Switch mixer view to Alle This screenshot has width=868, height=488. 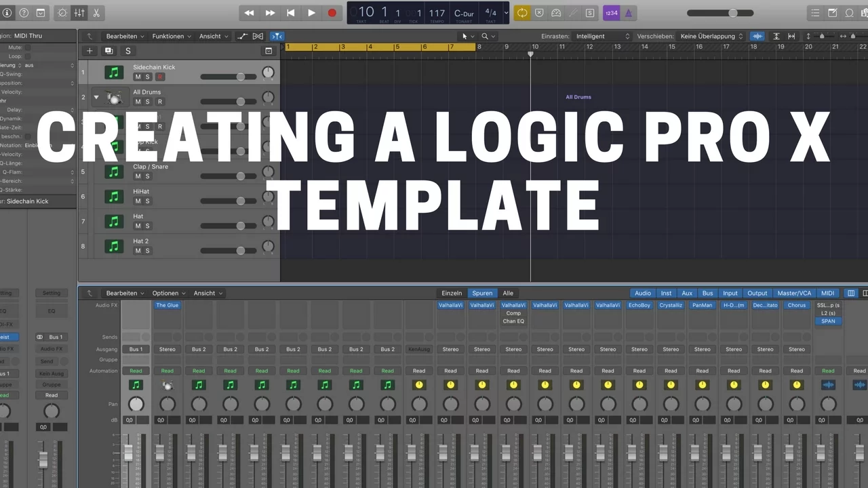[x=508, y=293]
